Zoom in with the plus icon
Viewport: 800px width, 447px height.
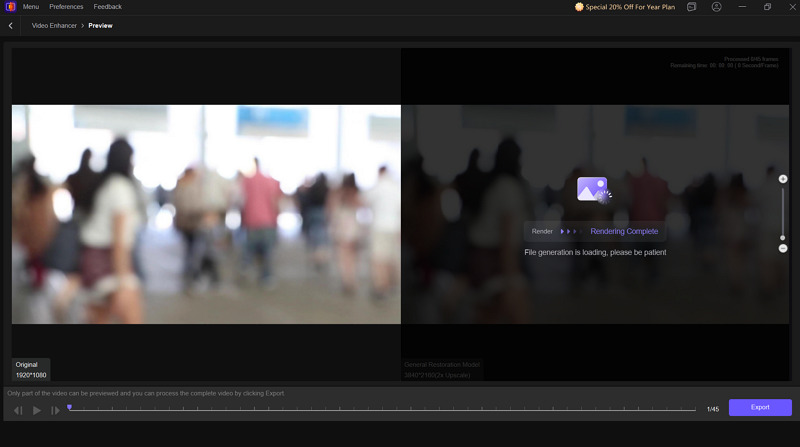(x=783, y=179)
